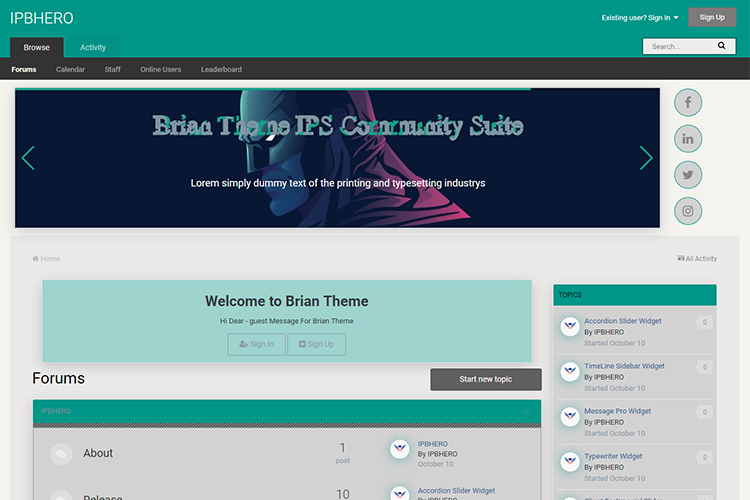750x500 pixels.
Task: Go to next slide arrow
Action: click(x=646, y=158)
